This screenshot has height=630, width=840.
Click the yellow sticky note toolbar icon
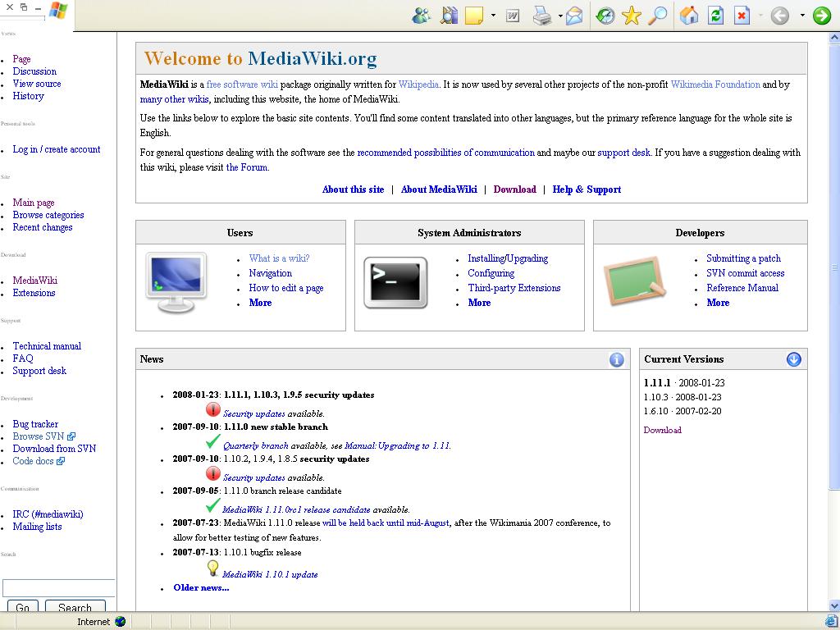(x=474, y=16)
